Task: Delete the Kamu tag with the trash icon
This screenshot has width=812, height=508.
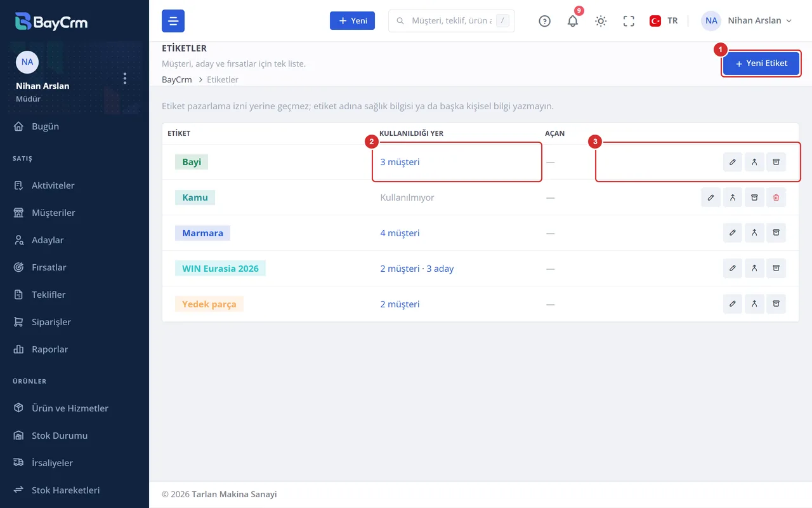Action: 776,197
